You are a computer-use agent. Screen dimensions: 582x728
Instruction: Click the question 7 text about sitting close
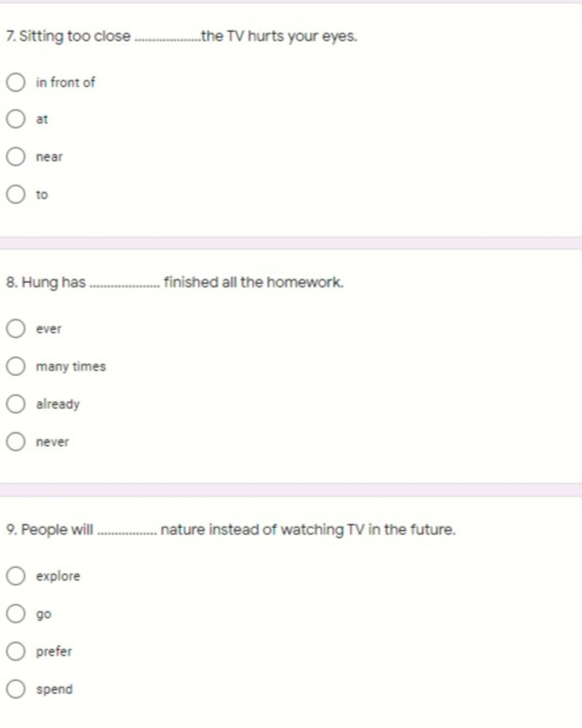181,36
